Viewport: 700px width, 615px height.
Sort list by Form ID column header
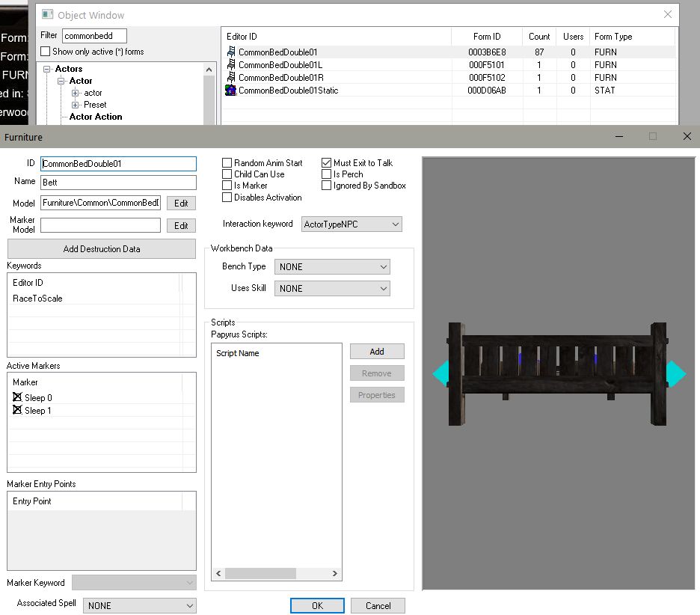tap(487, 37)
